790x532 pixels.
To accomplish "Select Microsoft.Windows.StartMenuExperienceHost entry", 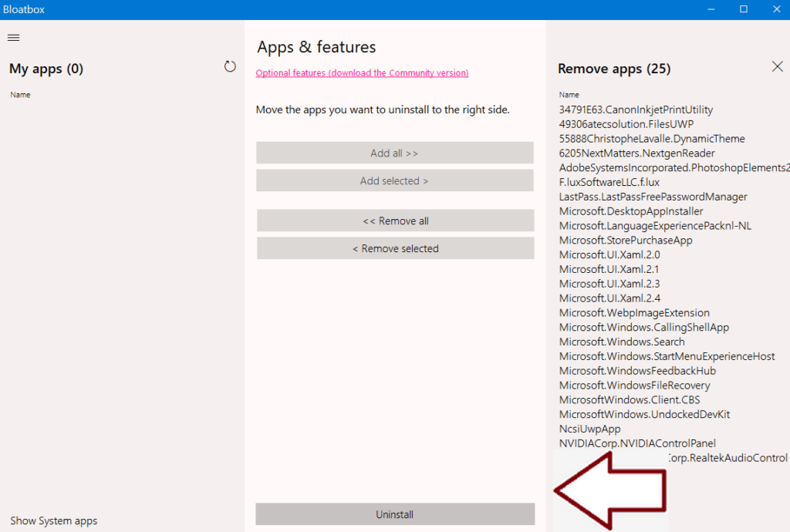I will 667,356.
